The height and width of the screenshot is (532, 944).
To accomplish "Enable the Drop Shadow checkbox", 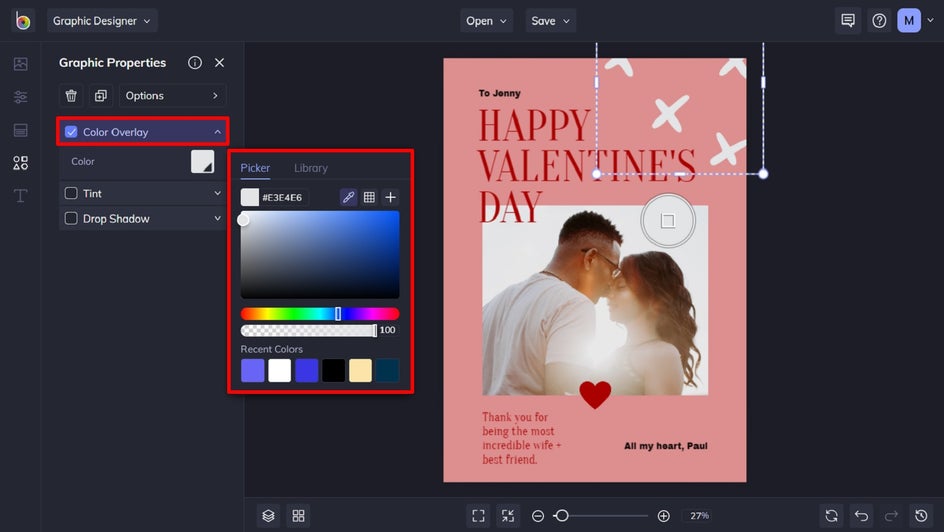I will coord(71,218).
